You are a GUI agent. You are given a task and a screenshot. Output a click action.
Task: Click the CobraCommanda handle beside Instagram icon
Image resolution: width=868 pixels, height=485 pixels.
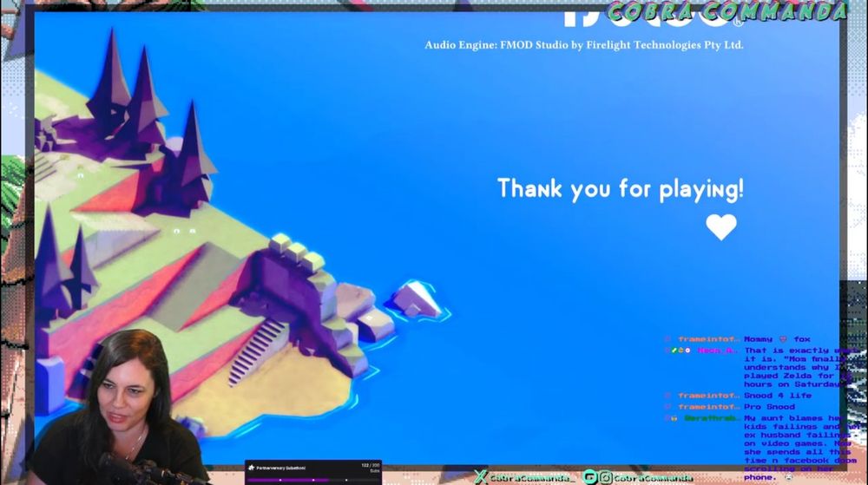click(654, 477)
